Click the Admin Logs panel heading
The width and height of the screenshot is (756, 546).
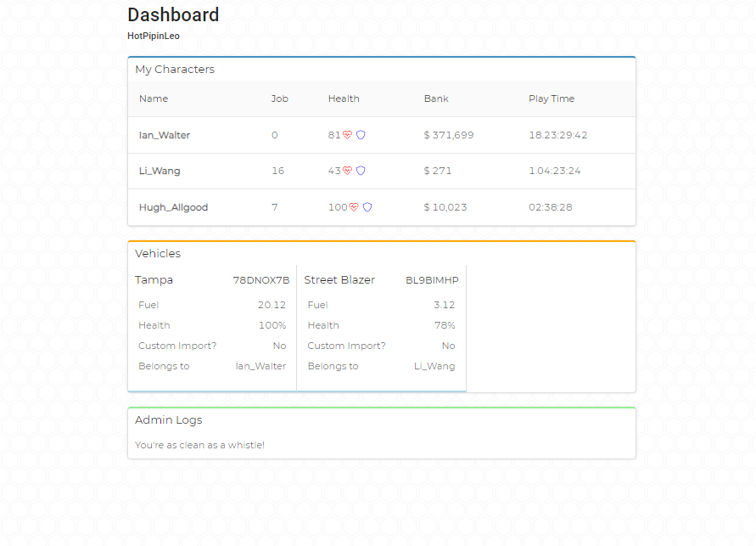point(168,420)
